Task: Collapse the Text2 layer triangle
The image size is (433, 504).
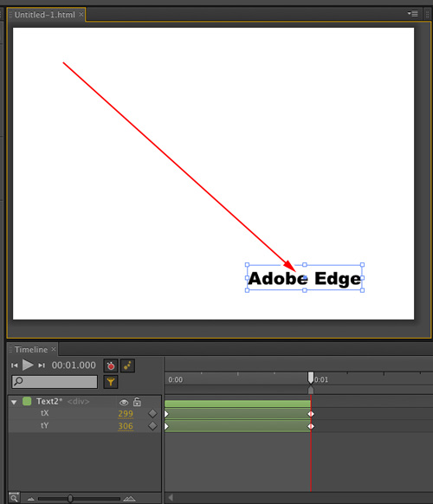Action: [x=14, y=402]
